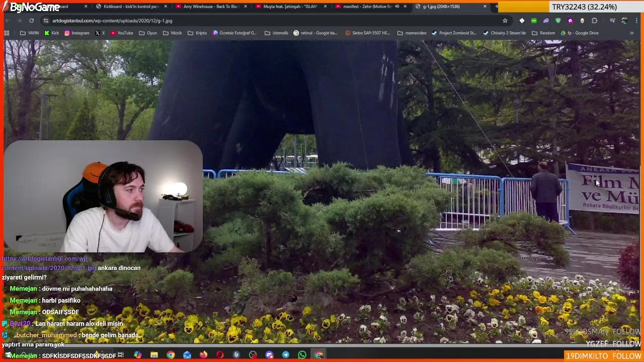Expand the Kripto bookmarks folder

tap(197, 33)
